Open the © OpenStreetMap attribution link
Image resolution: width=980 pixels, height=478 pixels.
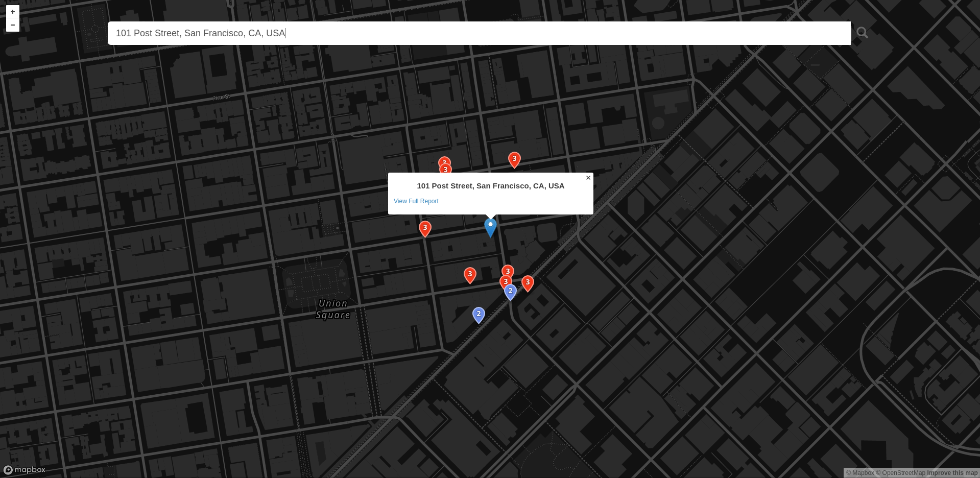[x=900, y=473]
